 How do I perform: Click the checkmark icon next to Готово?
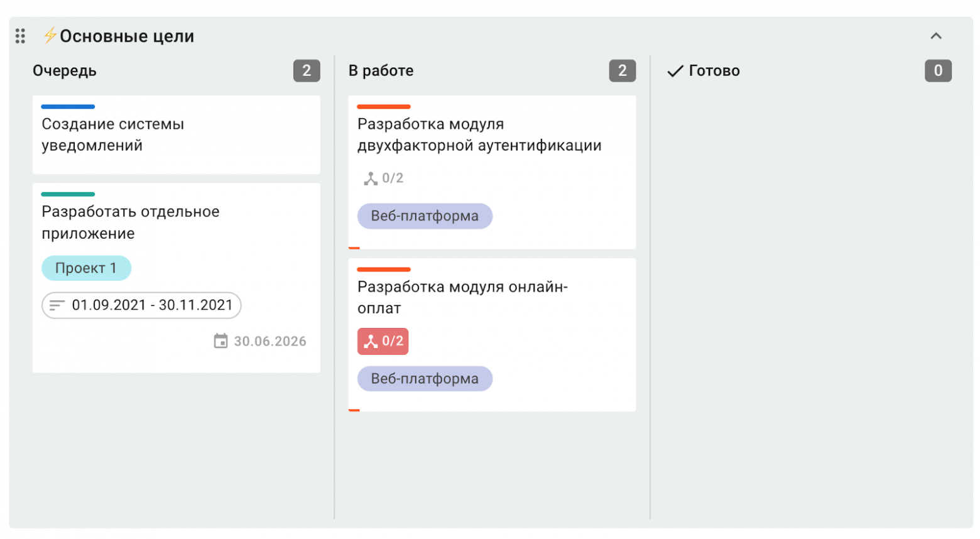(x=675, y=71)
